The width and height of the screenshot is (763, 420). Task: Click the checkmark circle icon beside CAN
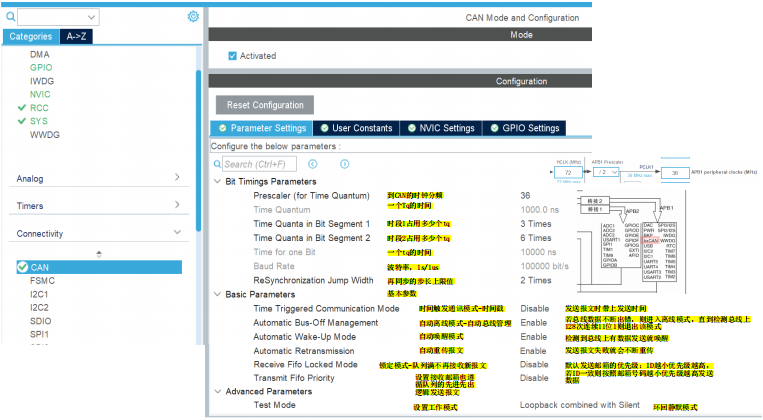22,267
